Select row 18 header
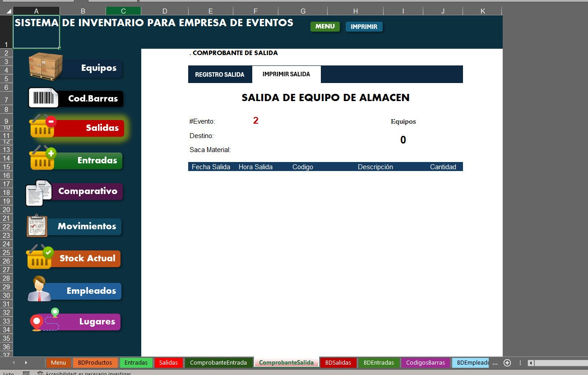588x375 pixels. coord(6,192)
